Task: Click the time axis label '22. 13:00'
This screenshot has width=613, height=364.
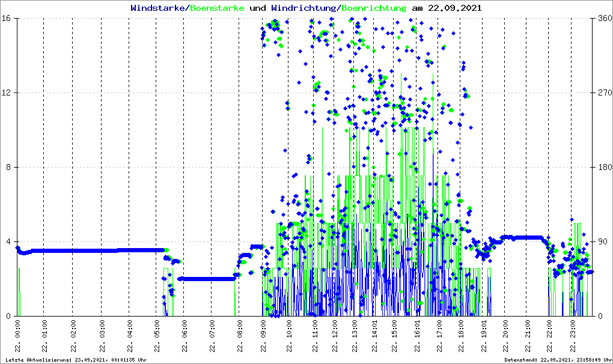Action: point(354,336)
